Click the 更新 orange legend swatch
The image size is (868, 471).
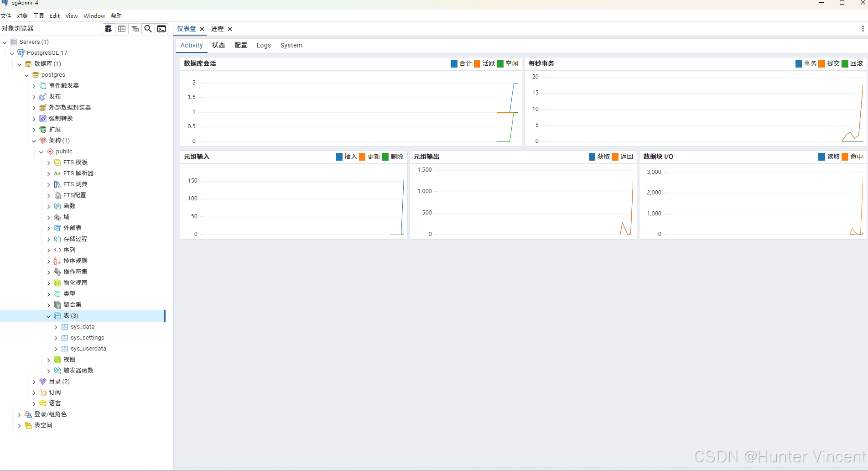(x=363, y=157)
